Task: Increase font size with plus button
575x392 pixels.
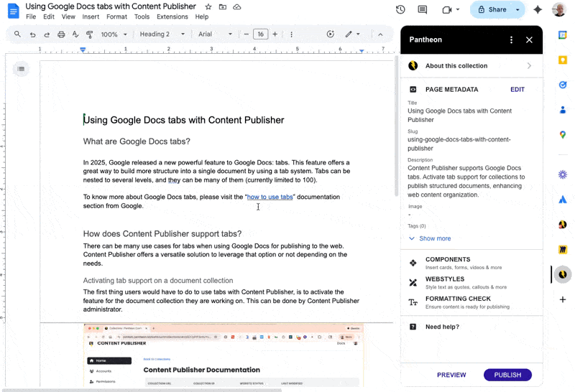Action: pos(275,34)
